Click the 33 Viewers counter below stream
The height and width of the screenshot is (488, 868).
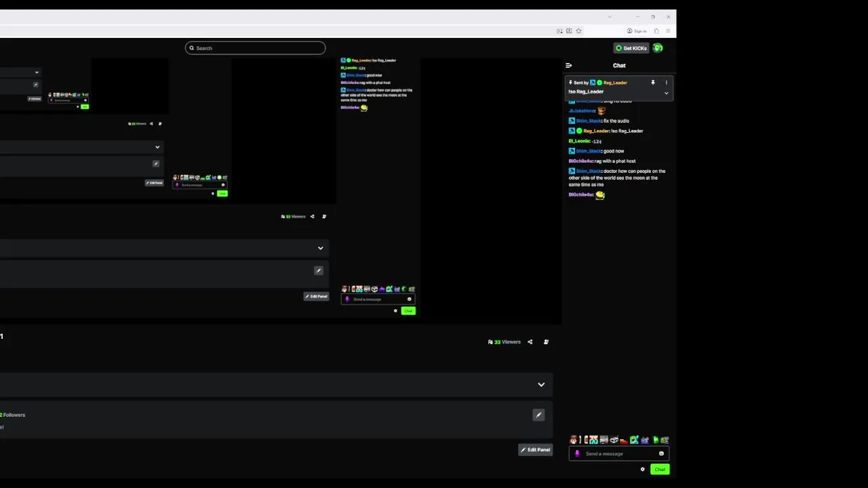tap(505, 342)
